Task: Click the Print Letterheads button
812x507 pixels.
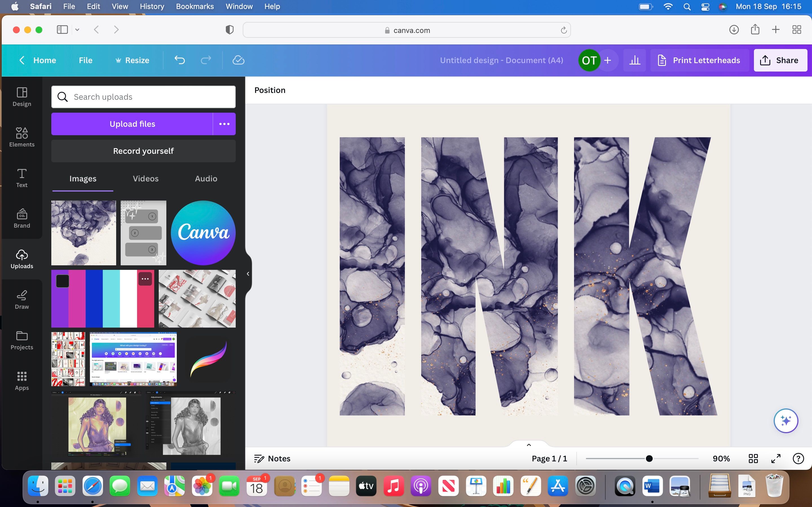Action: 700,60
